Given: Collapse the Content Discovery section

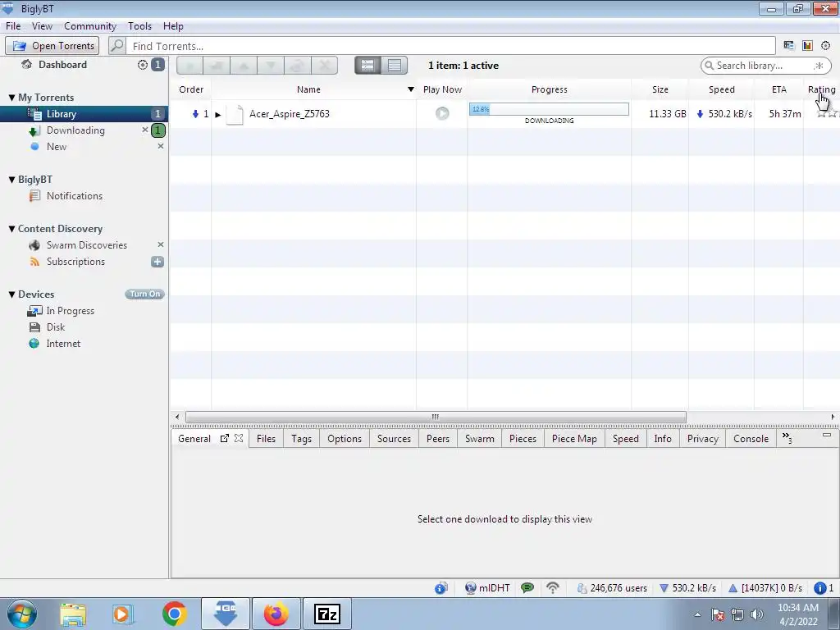Looking at the screenshot, I should (x=11, y=229).
